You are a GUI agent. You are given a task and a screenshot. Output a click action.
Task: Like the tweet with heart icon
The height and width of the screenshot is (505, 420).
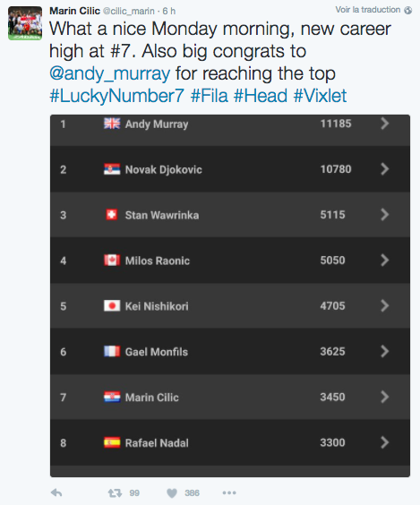172,492
